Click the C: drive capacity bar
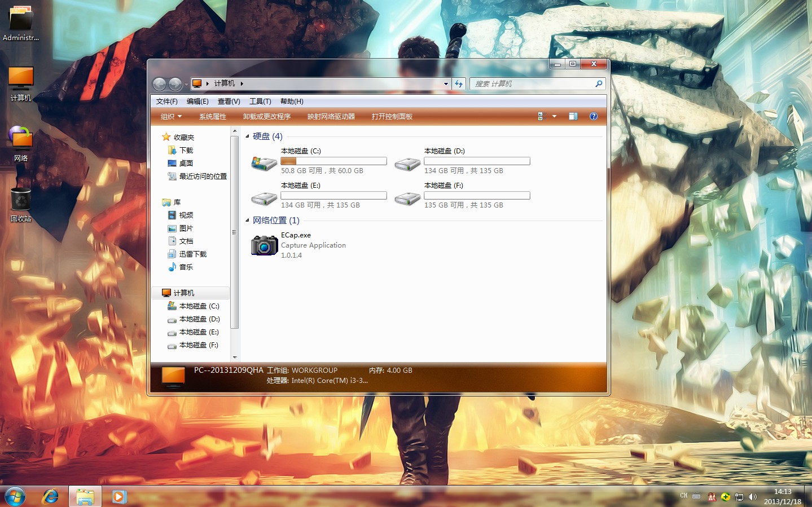 pyautogui.click(x=333, y=161)
